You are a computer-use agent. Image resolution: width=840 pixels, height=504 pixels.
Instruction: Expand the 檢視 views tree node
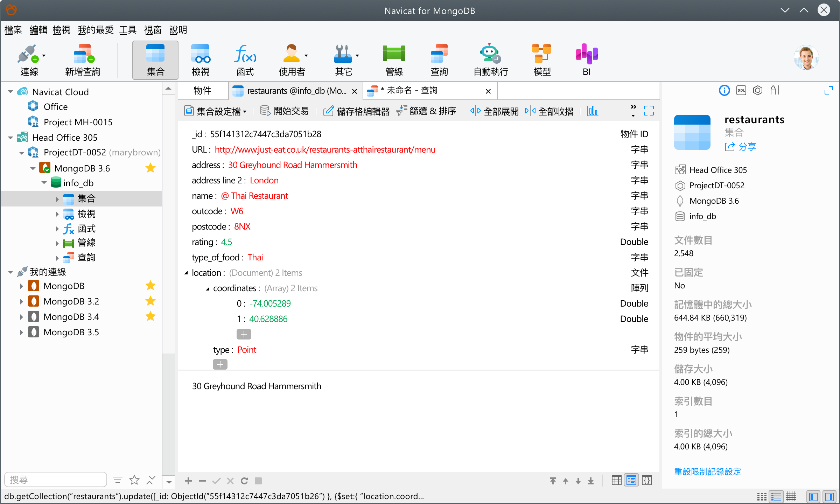click(x=57, y=214)
